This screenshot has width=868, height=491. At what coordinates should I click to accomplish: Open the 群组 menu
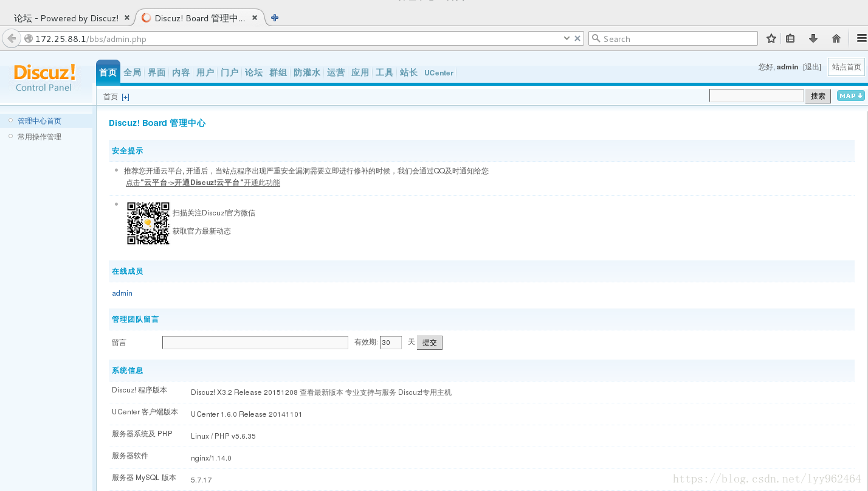click(278, 72)
